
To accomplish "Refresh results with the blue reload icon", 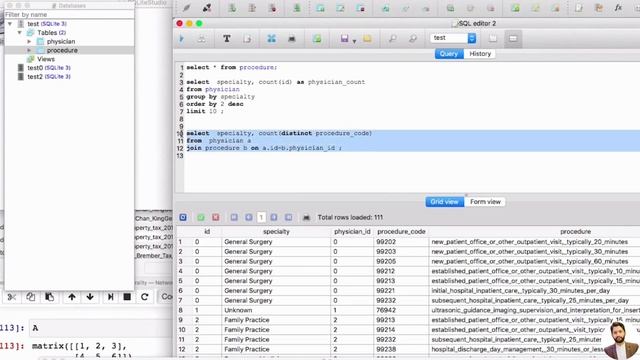I will pyautogui.click(x=183, y=218).
